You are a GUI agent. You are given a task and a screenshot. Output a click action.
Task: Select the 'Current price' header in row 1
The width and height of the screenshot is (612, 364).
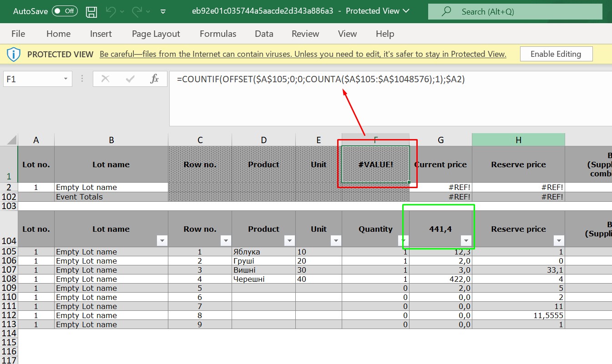point(440,165)
